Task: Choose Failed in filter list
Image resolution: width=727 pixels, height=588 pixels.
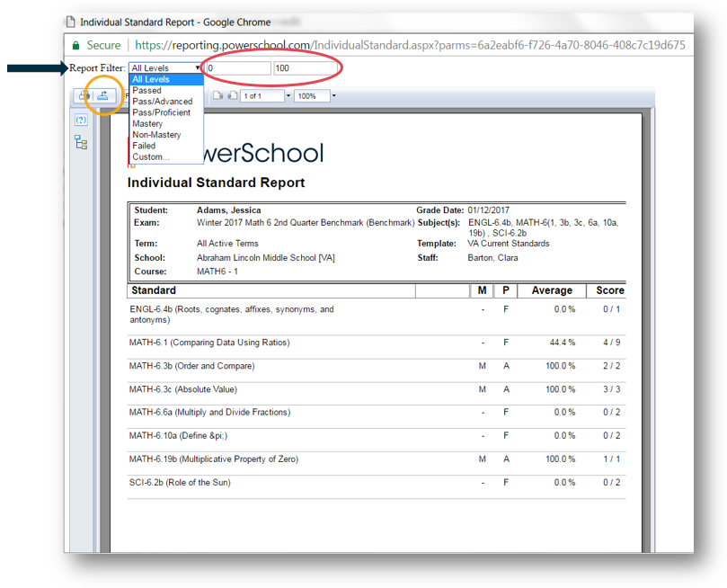Action: [x=166, y=146]
